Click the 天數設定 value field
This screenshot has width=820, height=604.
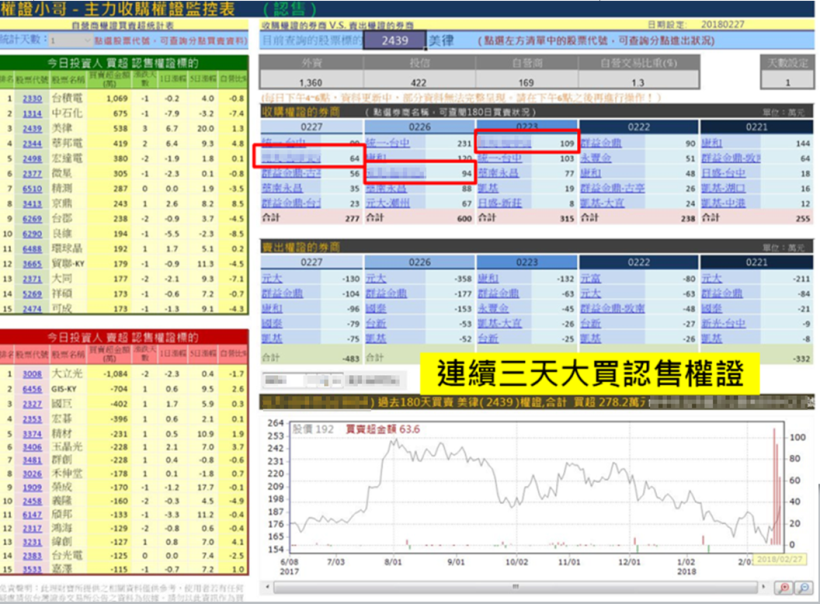(788, 82)
